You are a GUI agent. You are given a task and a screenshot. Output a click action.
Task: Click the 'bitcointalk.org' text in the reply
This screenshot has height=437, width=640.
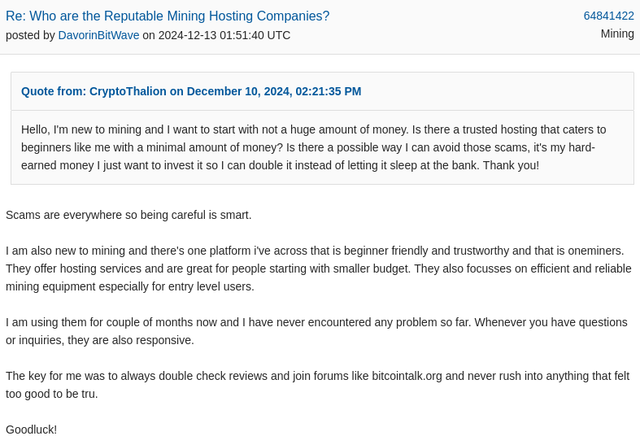(x=407, y=376)
